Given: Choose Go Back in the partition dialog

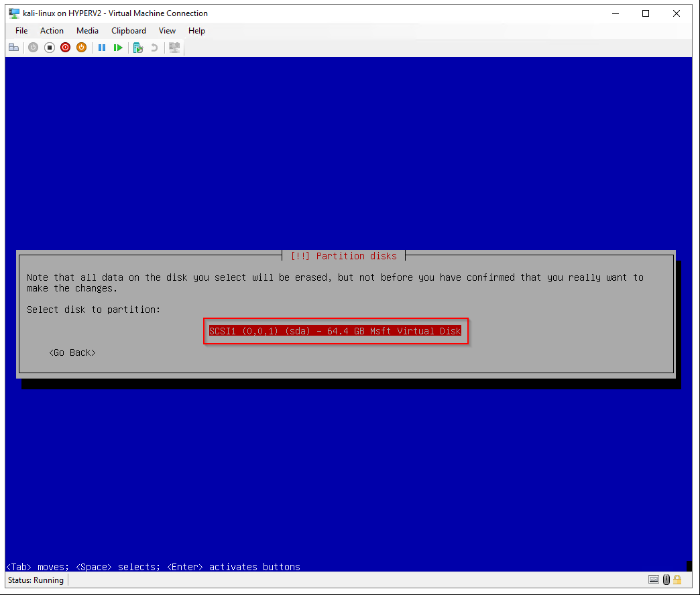Looking at the screenshot, I should [x=72, y=352].
